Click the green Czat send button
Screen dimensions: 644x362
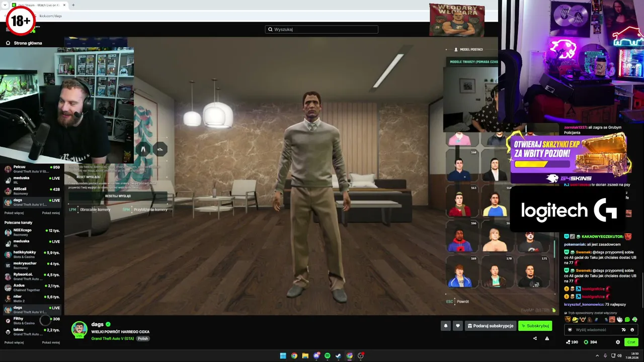(631, 342)
